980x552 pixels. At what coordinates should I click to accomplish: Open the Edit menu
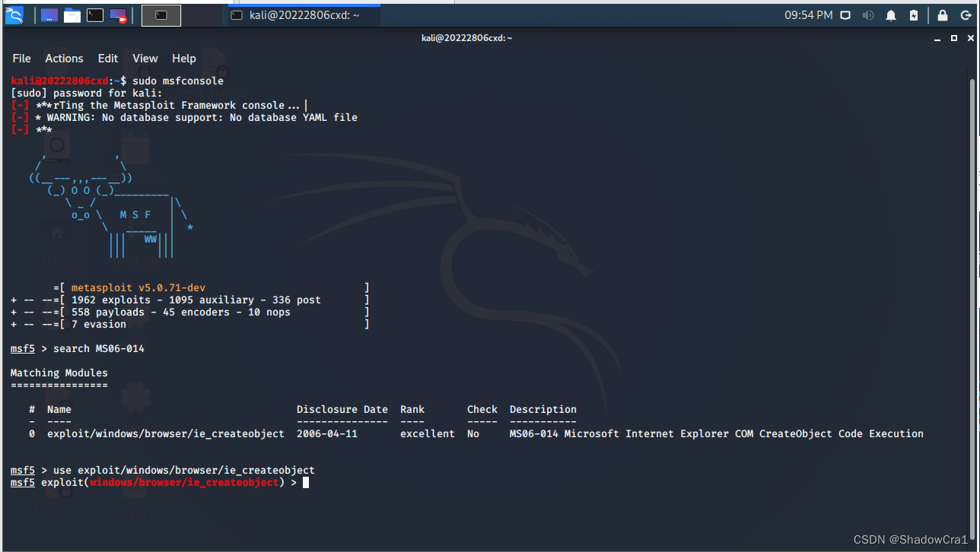pyautogui.click(x=108, y=59)
